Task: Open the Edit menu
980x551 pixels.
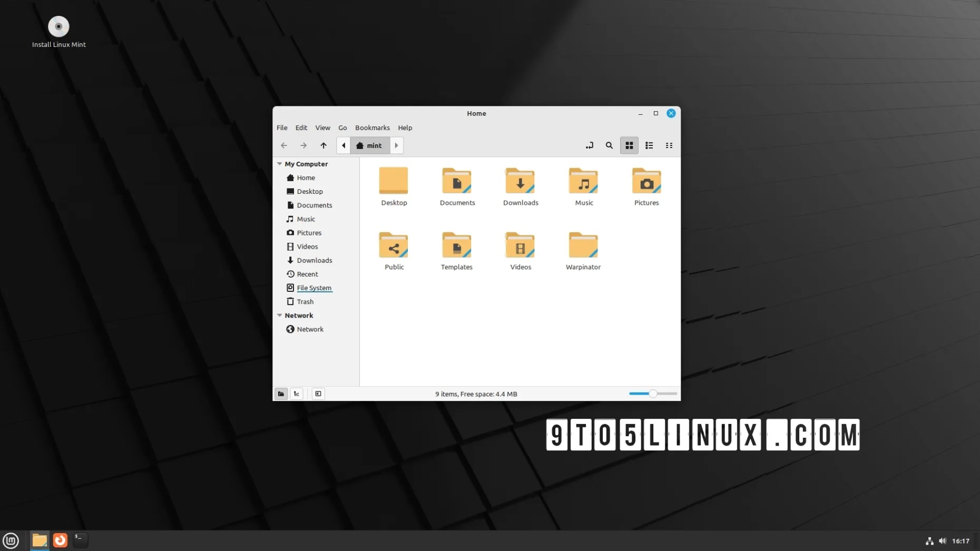Action: click(301, 128)
